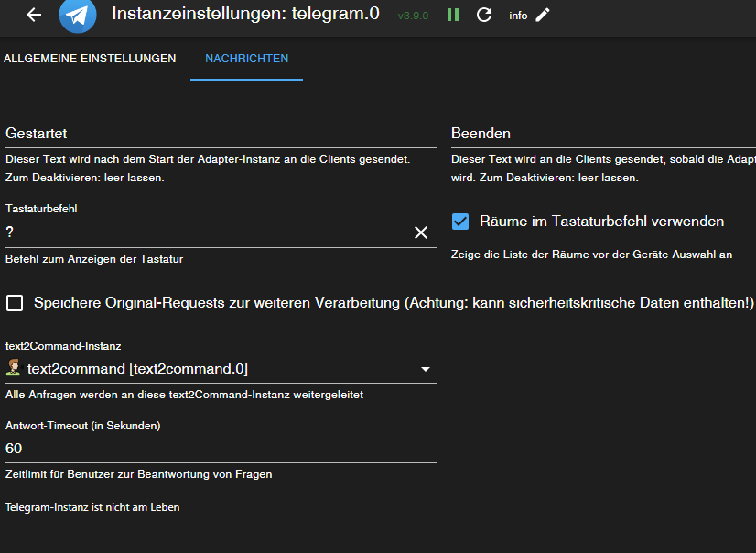Click 'Befehl zum Anzeigen der Tastatur' hint

pos(94,259)
